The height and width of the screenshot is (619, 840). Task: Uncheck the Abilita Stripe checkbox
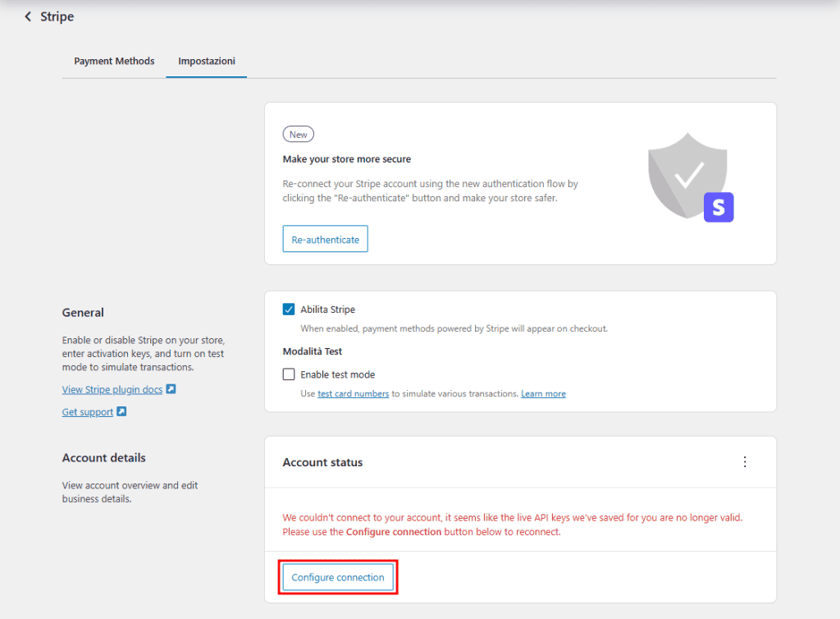pyautogui.click(x=289, y=309)
